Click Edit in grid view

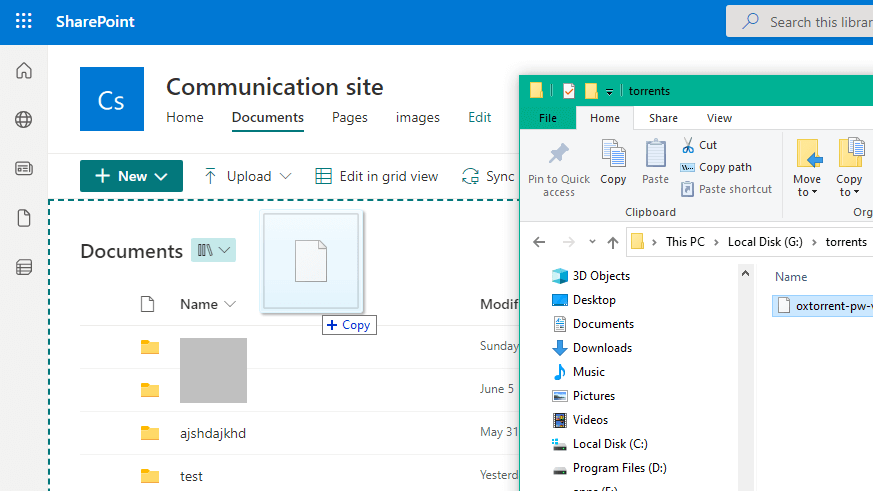pos(377,176)
